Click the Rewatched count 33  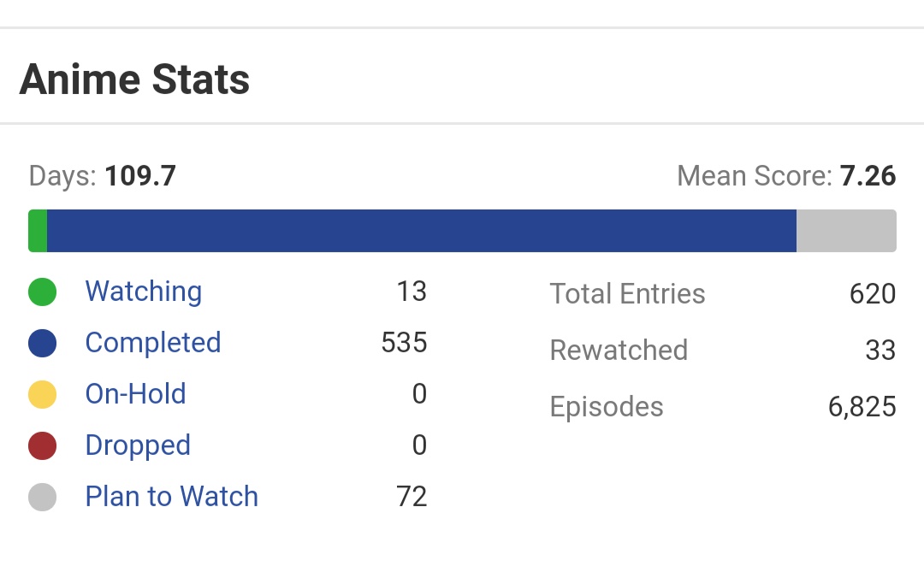(x=881, y=350)
